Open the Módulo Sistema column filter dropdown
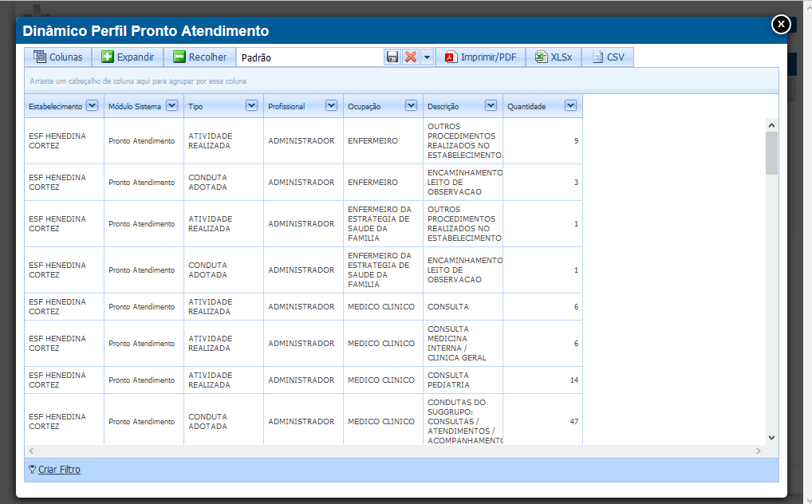 click(172, 106)
